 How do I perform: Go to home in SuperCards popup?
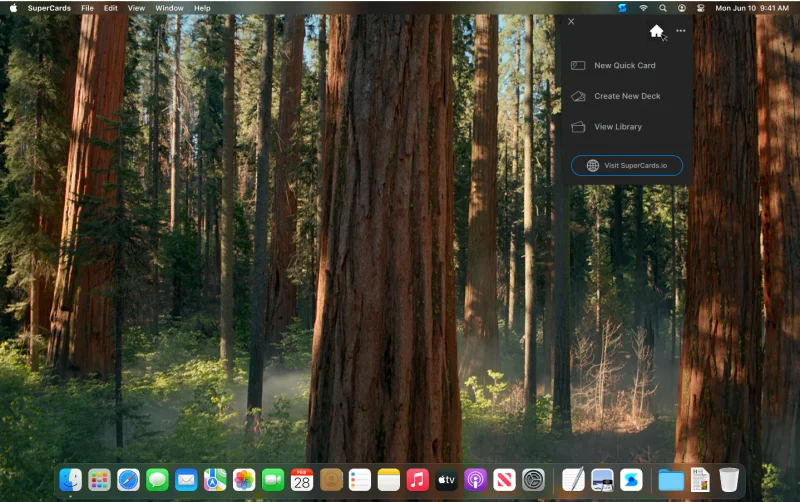657,31
